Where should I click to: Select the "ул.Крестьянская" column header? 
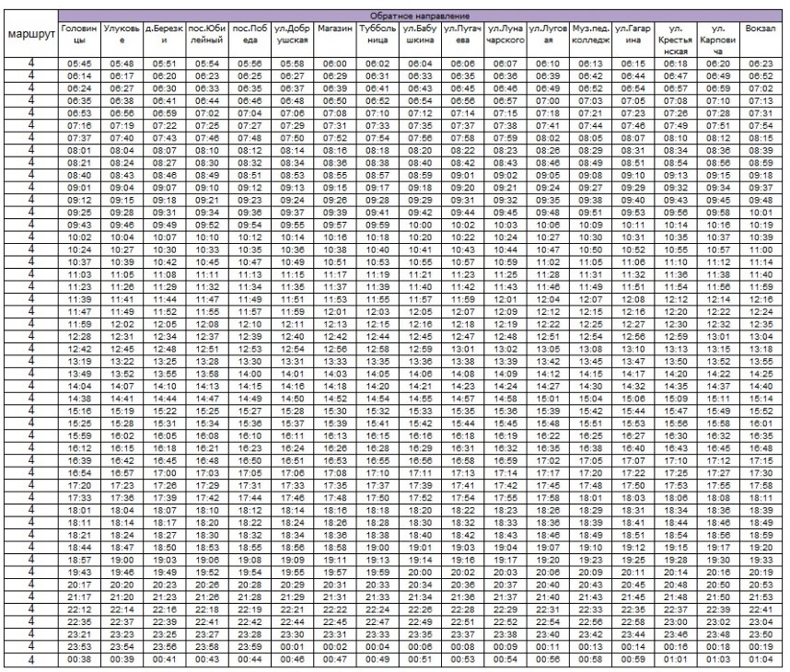coord(676,40)
